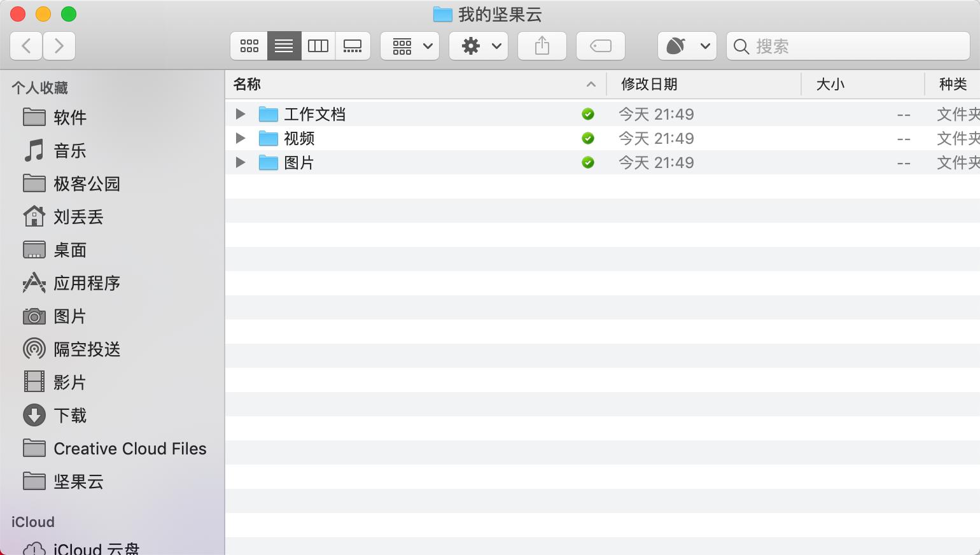The width and height of the screenshot is (980, 555).
Task: Click 今天 21:49 date of 图片 row
Action: click(x=656, y=162)
